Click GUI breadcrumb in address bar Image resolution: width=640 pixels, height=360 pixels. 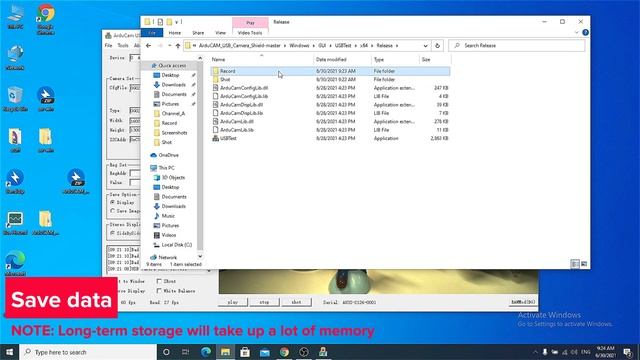point(322,46)
